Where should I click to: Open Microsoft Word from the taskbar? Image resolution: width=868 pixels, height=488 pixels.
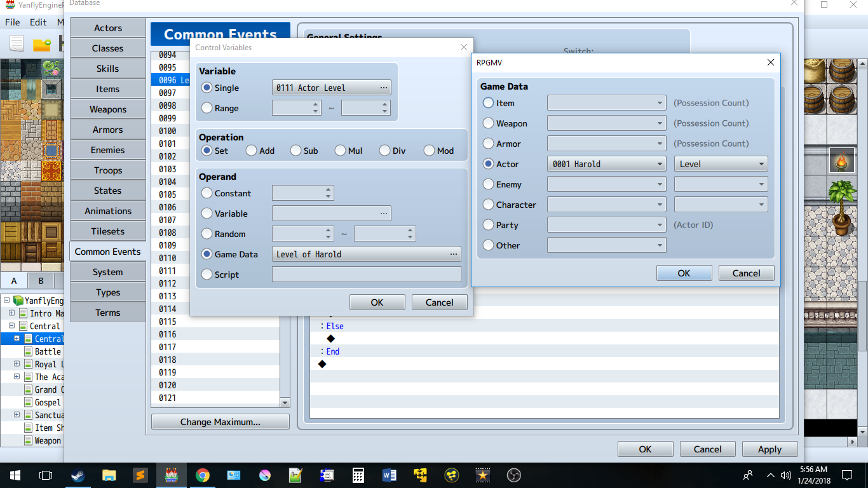tap(389, 475)
